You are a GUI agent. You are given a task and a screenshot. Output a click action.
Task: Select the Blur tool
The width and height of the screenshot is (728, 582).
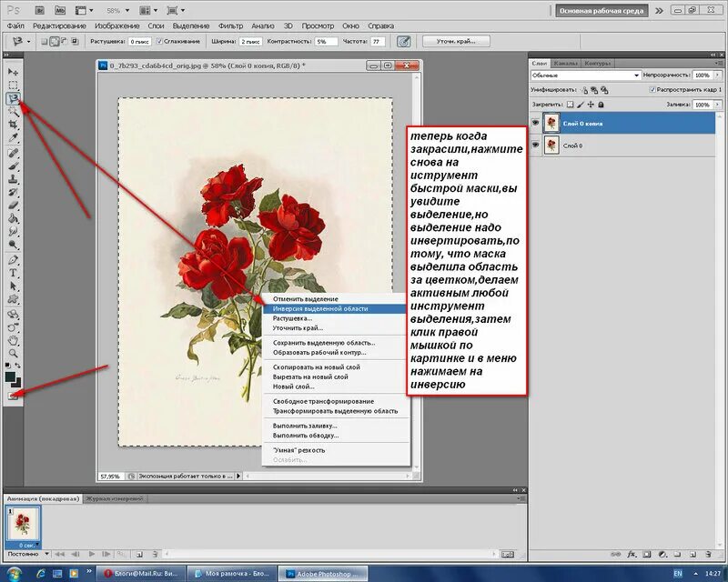(x=13, y=231)
